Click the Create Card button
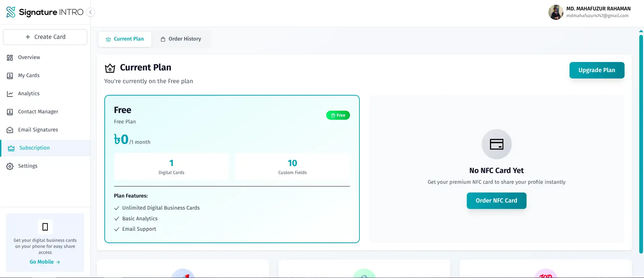 click(45, 37)
